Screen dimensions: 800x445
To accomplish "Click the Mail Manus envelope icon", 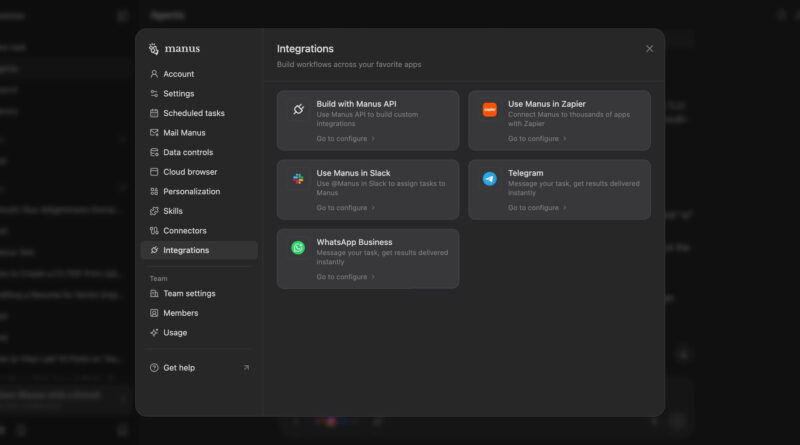I will [x=154, y=133].
